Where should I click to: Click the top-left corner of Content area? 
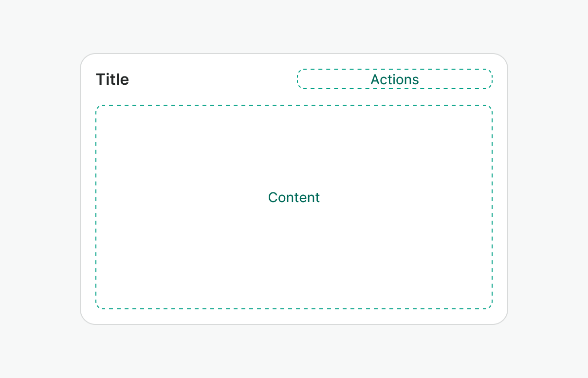[x=98, y=107]
